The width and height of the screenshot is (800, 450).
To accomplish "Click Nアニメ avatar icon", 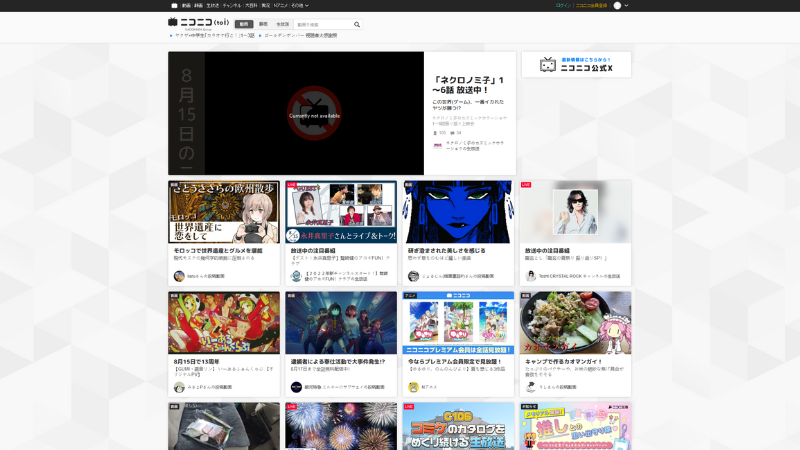I will (413, 387).
